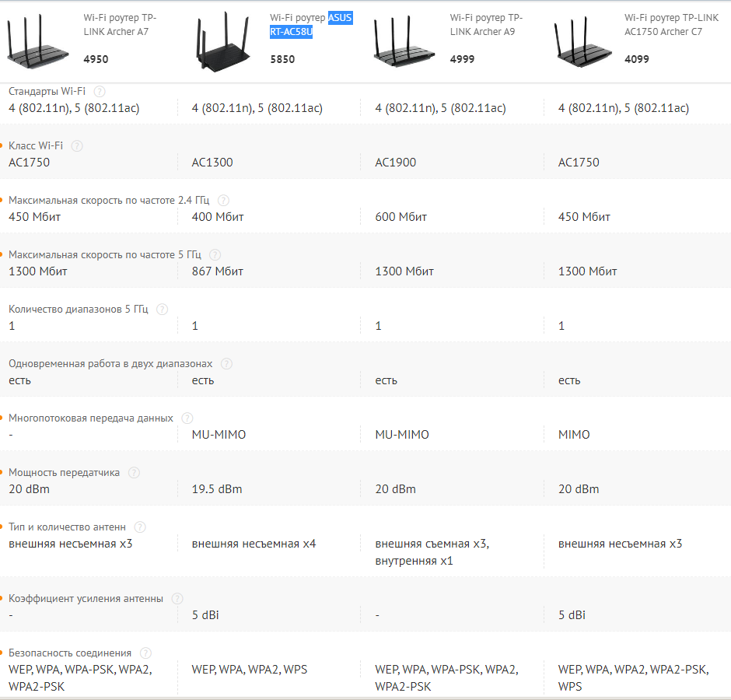Show hint for Количество диапазонов 5 ГГц
Viewport: 731px width, 700px height.
pos(162,309)
